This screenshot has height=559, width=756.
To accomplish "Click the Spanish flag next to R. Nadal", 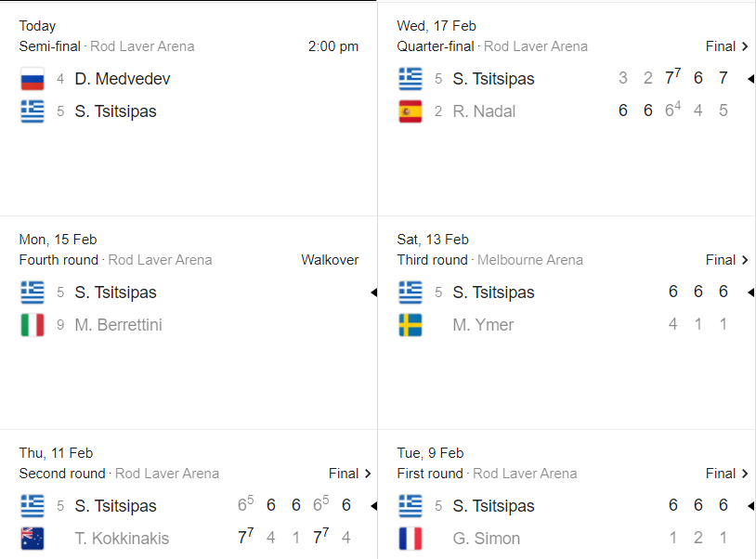I will (x=410, y=112).
